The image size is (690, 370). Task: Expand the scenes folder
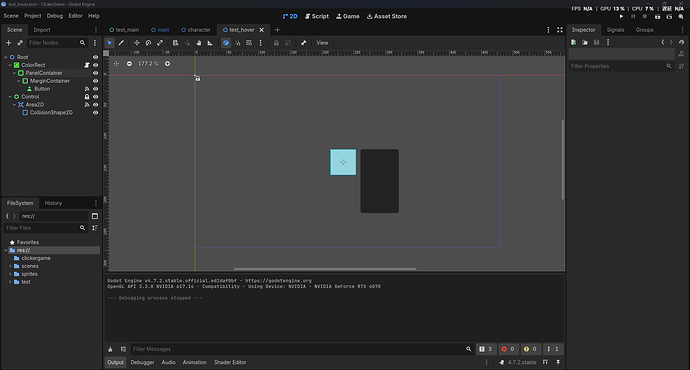[10, 266]
